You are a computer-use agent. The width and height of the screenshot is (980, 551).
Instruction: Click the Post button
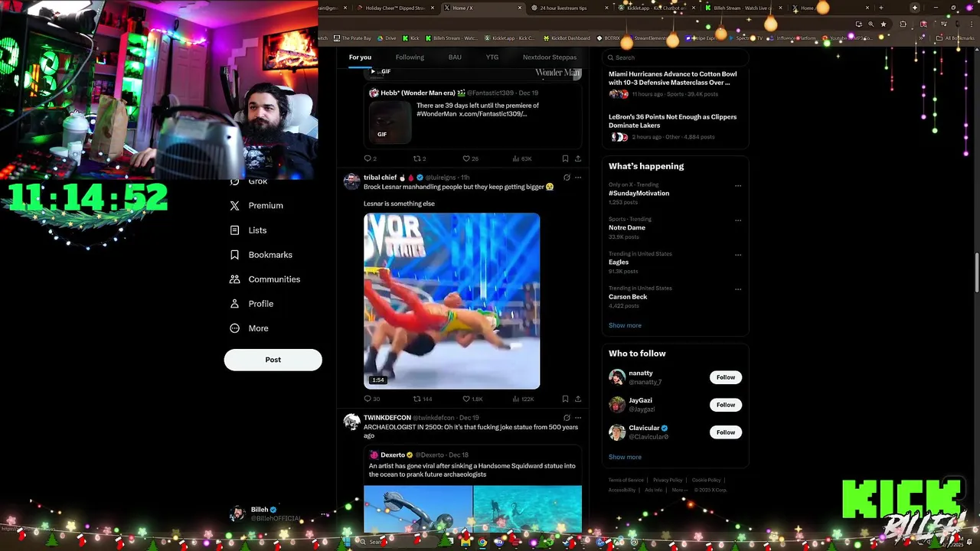tap(273, 360)
